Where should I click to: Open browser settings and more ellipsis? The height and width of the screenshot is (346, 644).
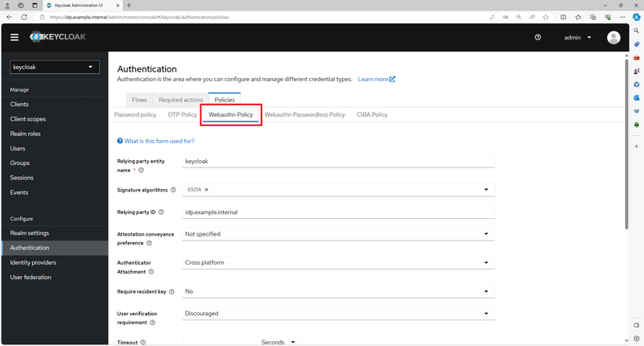click(x=622, y=17)
